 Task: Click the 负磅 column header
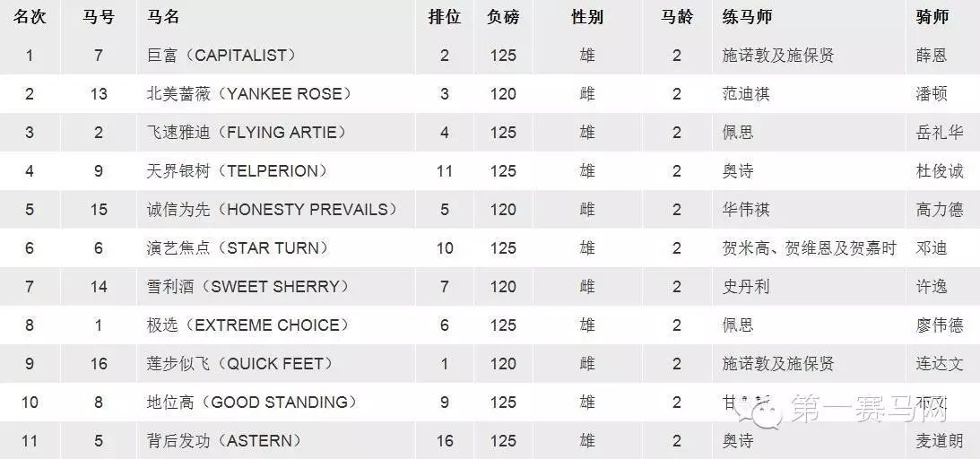click(x=503, y=17)
